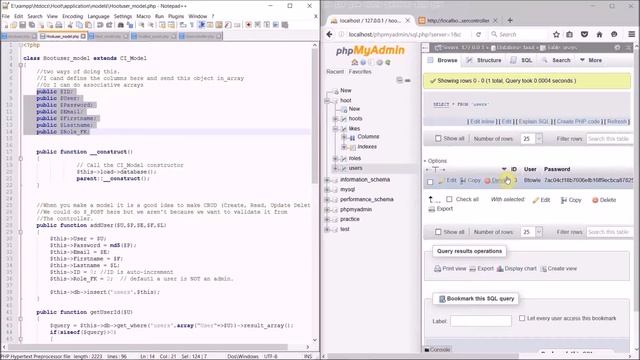The width and height of the screenshot is (640, 360).
Task: Open lower Number of rows dropdown
Action: pyautogui.click(x=531, y=232)
